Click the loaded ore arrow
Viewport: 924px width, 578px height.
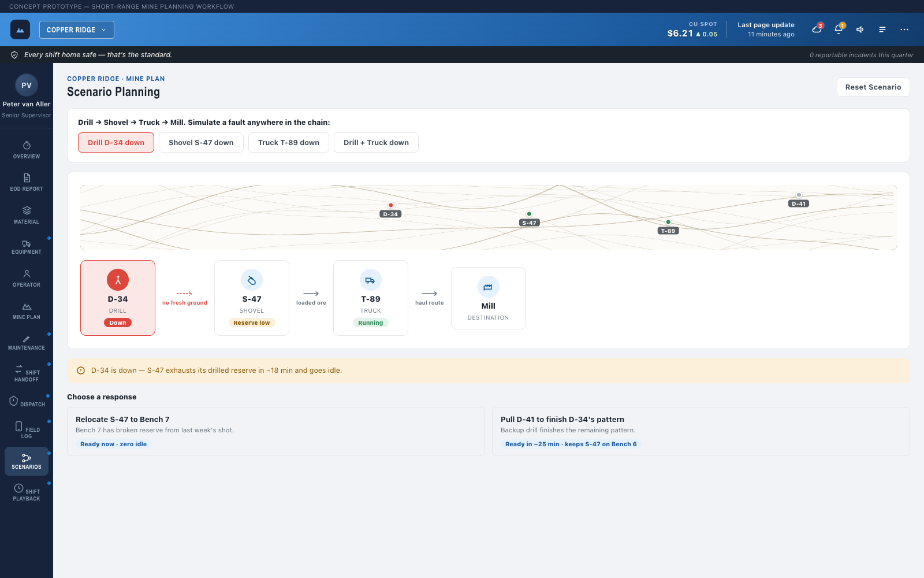pyautogui.click(x=311, y=294)
